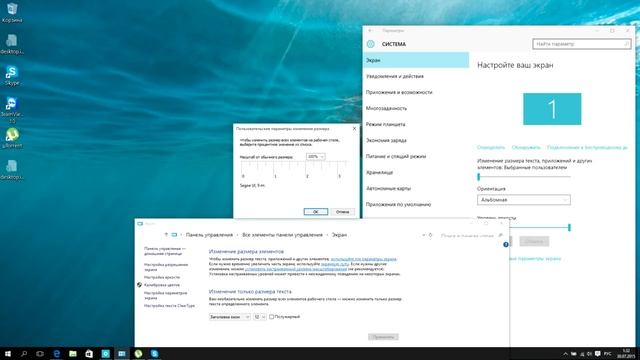This screenshot has width=640, height=360.
Task: Open Настройка яркости link
Action: click(x=162, y=277)
